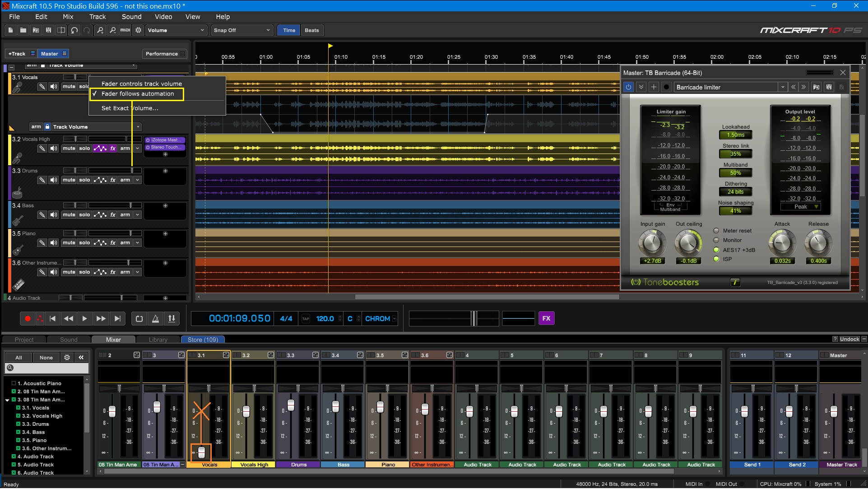Click the Add Sound File toolbar icon
The image size is (868, 489).
(x=36, y=30)
